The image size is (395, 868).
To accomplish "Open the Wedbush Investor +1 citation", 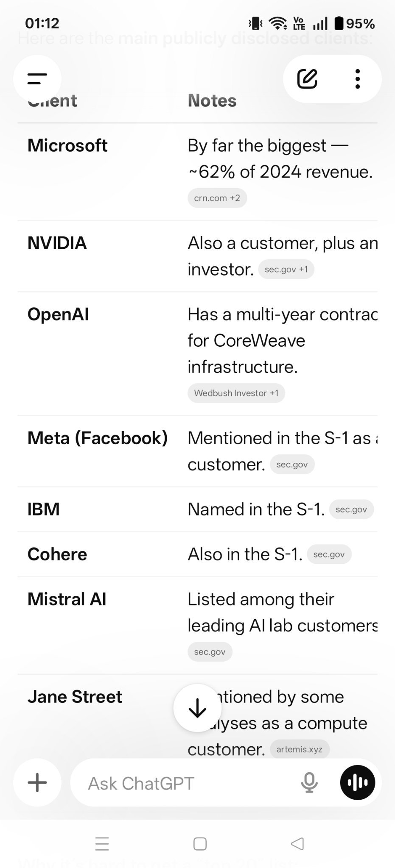I will [x=236, y=393].
